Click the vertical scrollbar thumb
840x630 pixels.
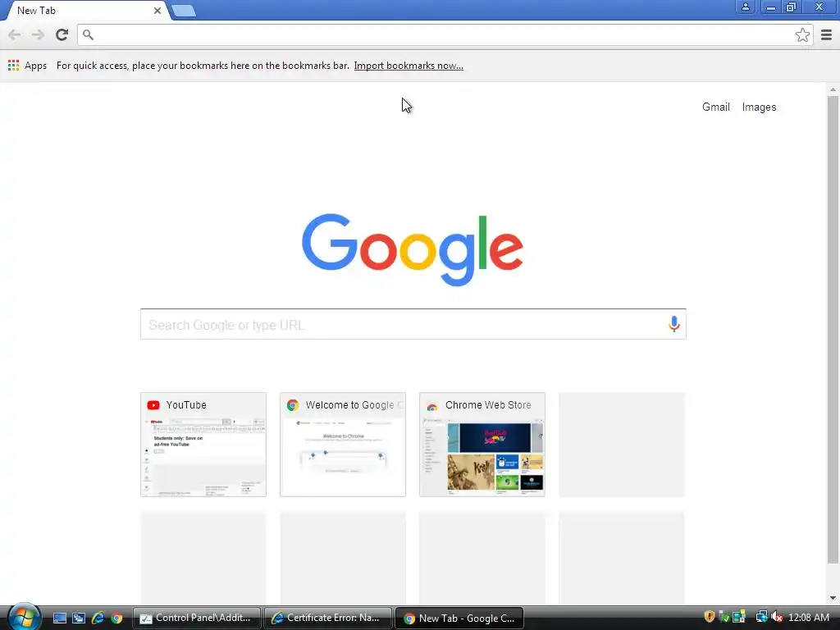[x=833, y=330]
